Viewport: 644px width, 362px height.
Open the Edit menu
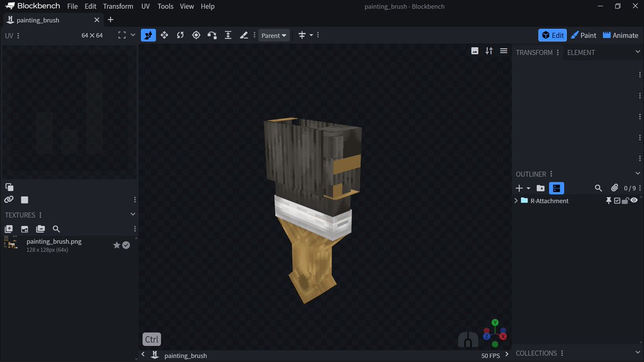point(90,6)
